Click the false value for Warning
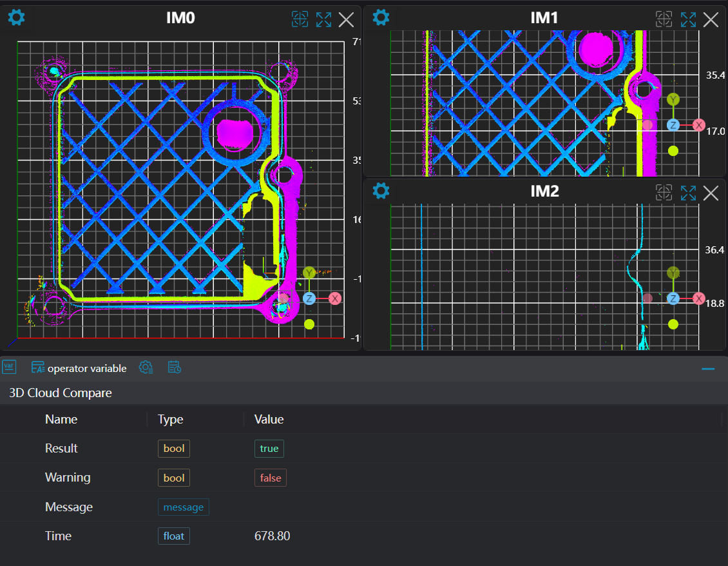The image size is (728, 566). [x=271, y=478]
